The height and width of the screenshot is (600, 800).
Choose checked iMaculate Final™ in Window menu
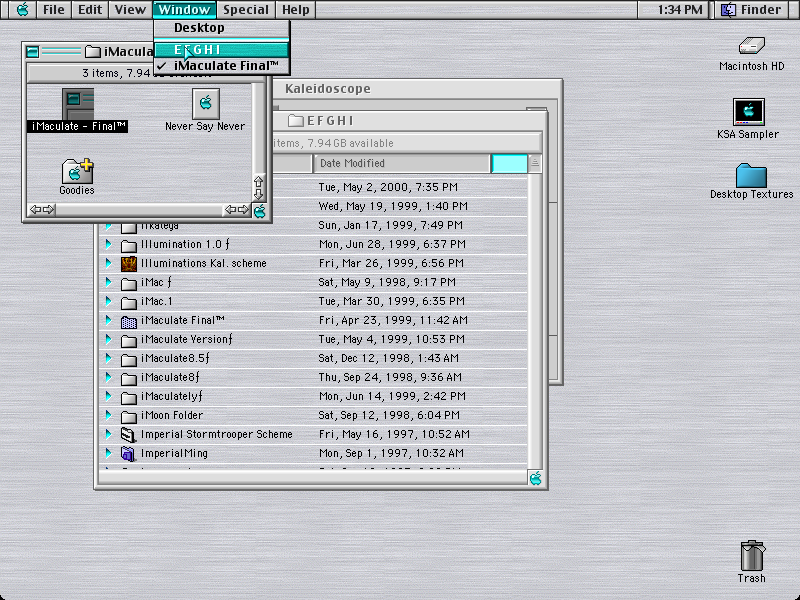point(222,65)
